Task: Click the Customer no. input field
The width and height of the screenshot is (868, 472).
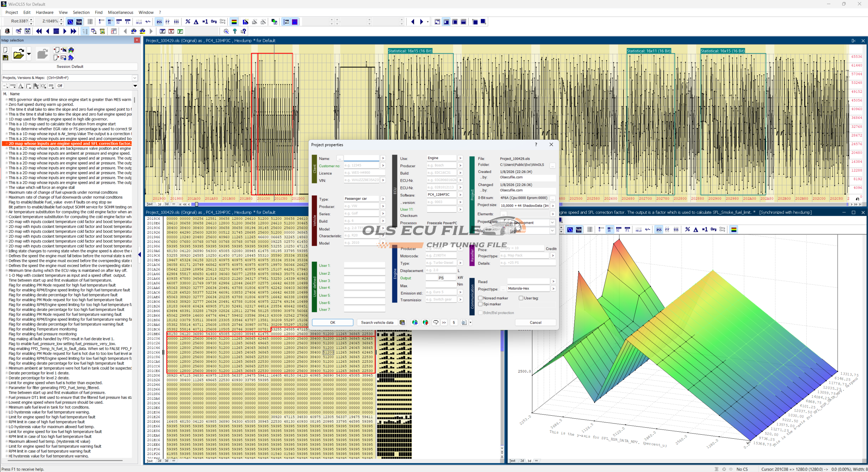Action: [361, 165]
